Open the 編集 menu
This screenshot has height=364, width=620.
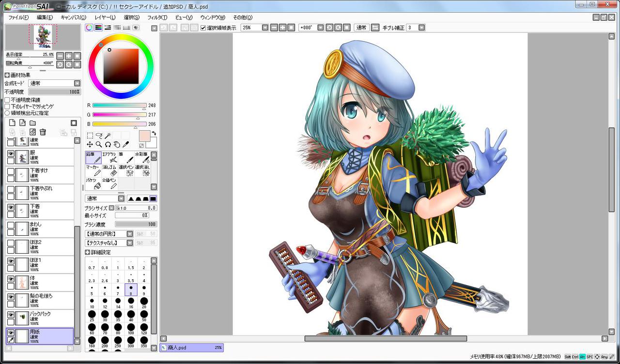click(x=45, y=17)
